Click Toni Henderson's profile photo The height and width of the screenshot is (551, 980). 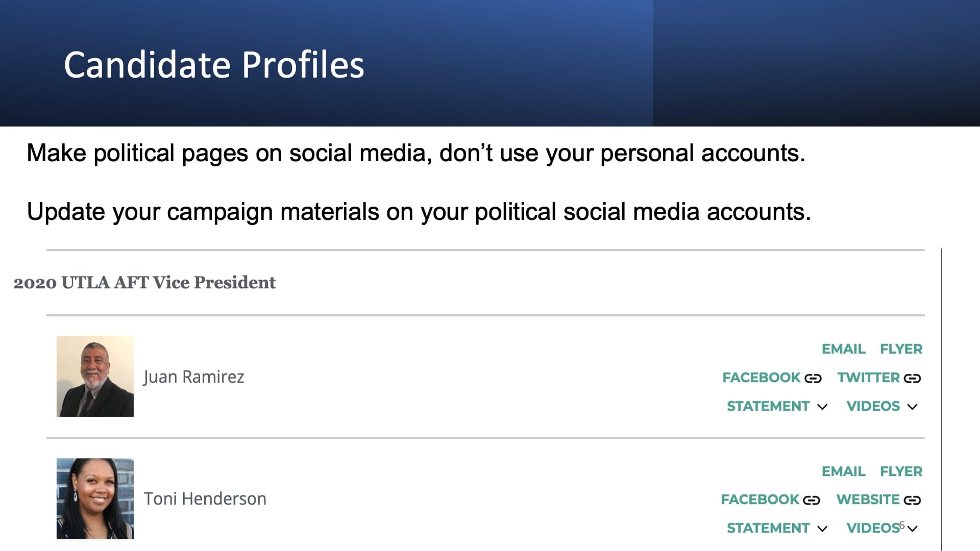coord(95,498)
